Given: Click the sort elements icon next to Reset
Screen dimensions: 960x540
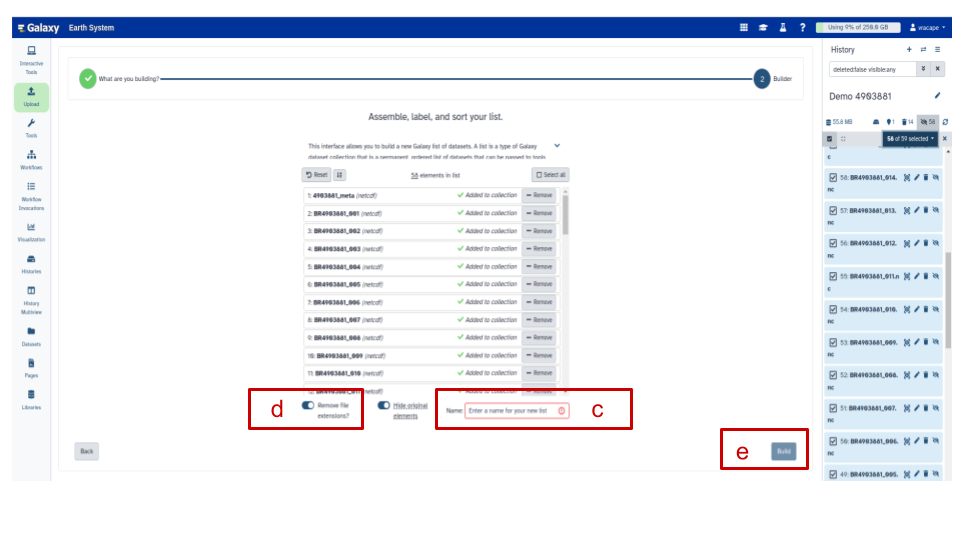Looking at the screenshot, I should (x=340, y=174).
